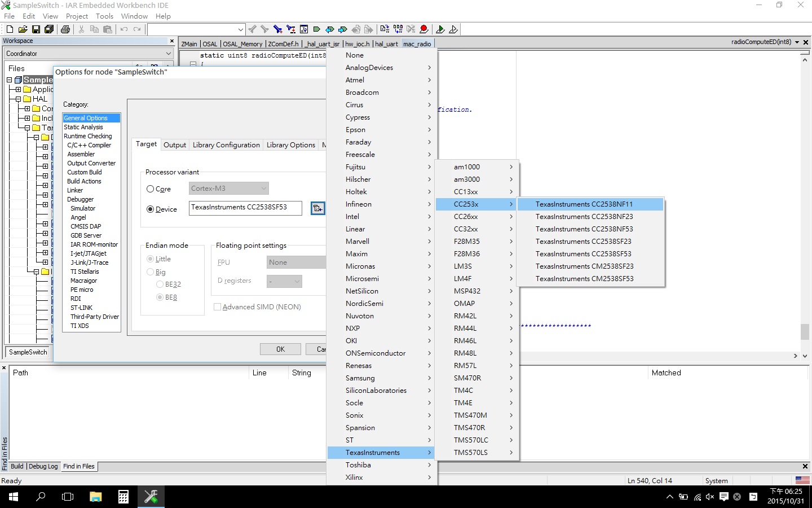812x508 pixels.
Task: Switch to the Library Configuration tab
Action: click(226, 145)
